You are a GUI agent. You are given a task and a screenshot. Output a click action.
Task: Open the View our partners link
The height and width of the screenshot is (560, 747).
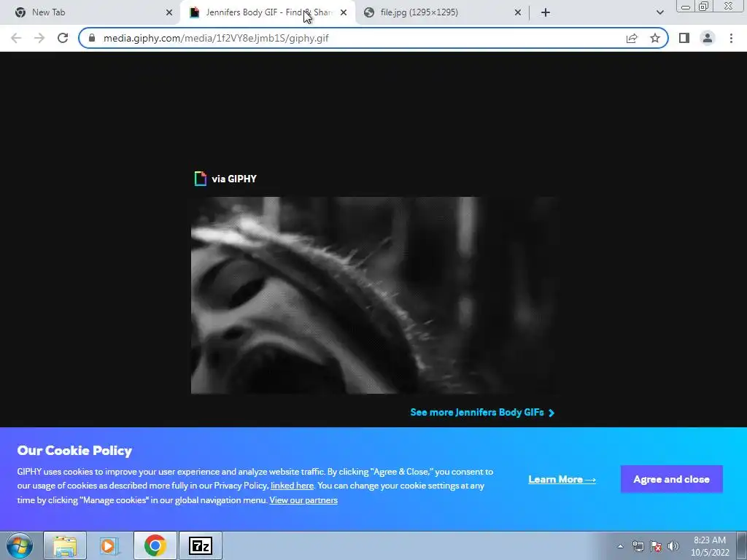coord(303,500)
